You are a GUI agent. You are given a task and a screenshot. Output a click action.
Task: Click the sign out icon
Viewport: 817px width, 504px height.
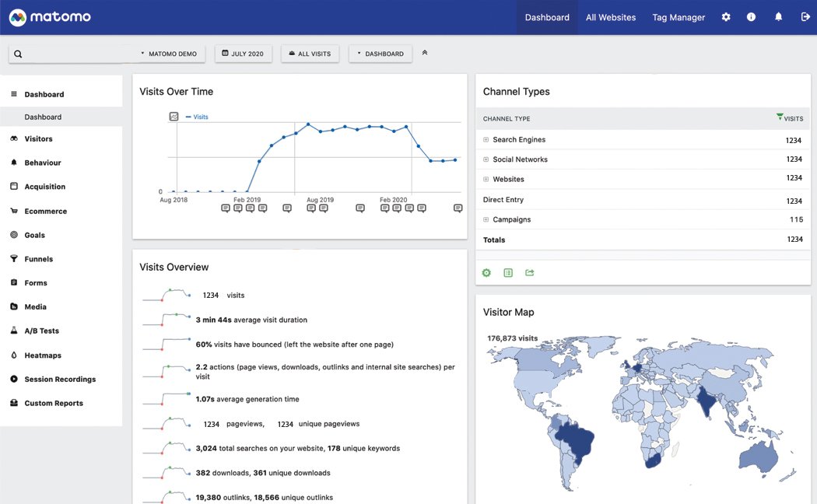[805, 17]
